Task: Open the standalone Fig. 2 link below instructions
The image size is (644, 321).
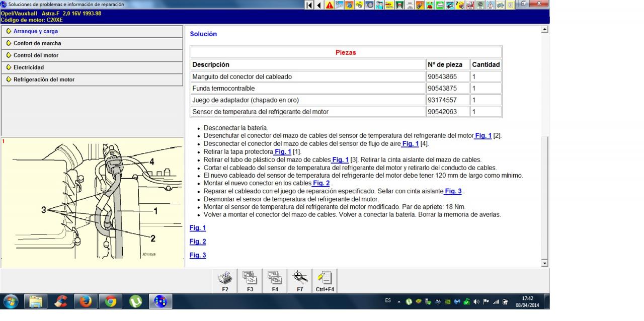Action: click(197, 242)
